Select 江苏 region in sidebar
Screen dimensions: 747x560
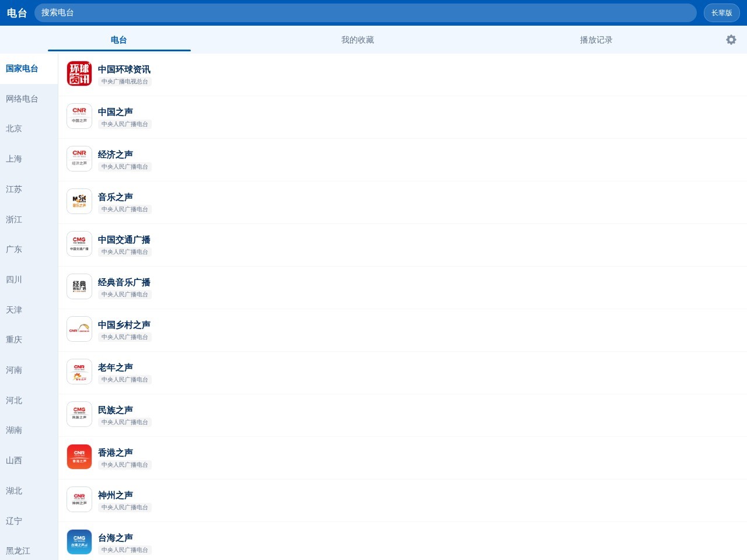click(x=29, y=189)
